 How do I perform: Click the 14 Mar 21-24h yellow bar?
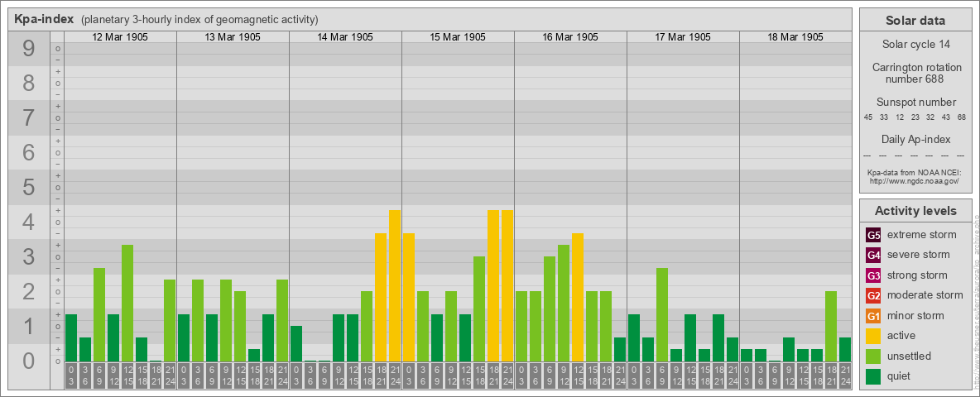(x=395, y=286)
